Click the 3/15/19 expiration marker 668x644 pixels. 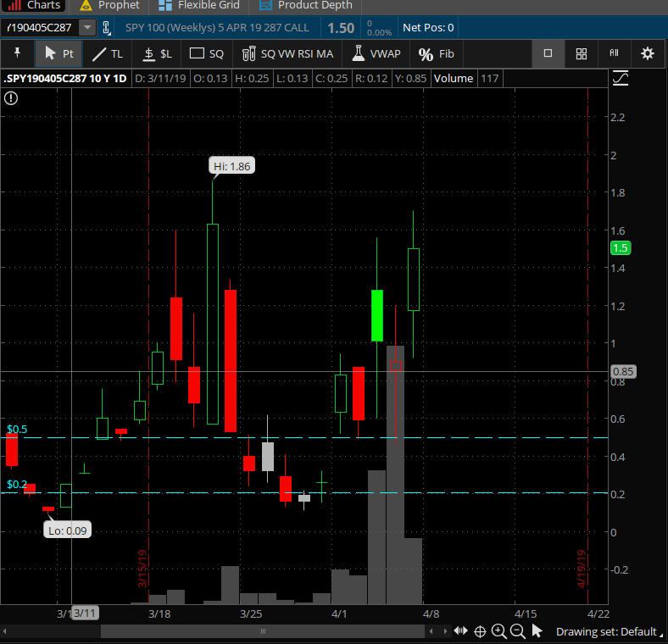coord(142,569)
